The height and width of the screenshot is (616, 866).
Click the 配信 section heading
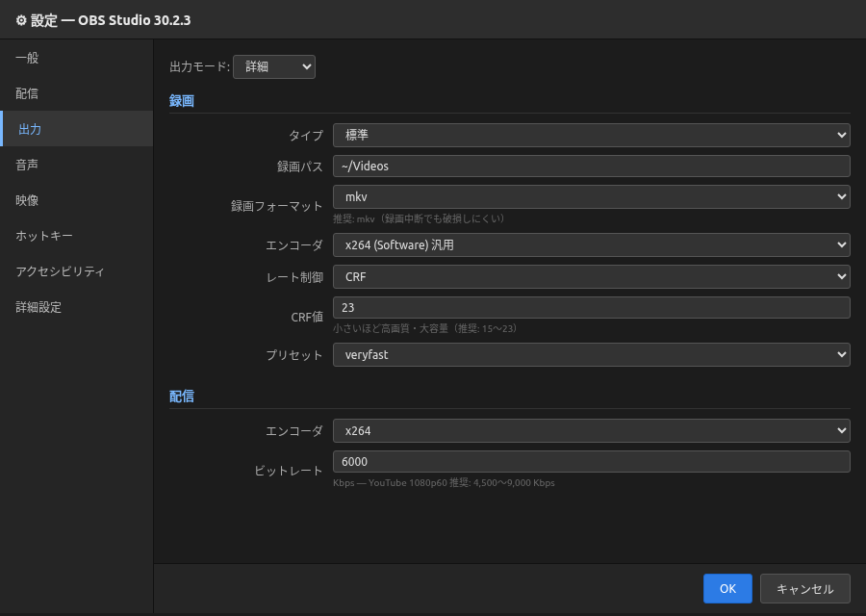coord(182,397)
